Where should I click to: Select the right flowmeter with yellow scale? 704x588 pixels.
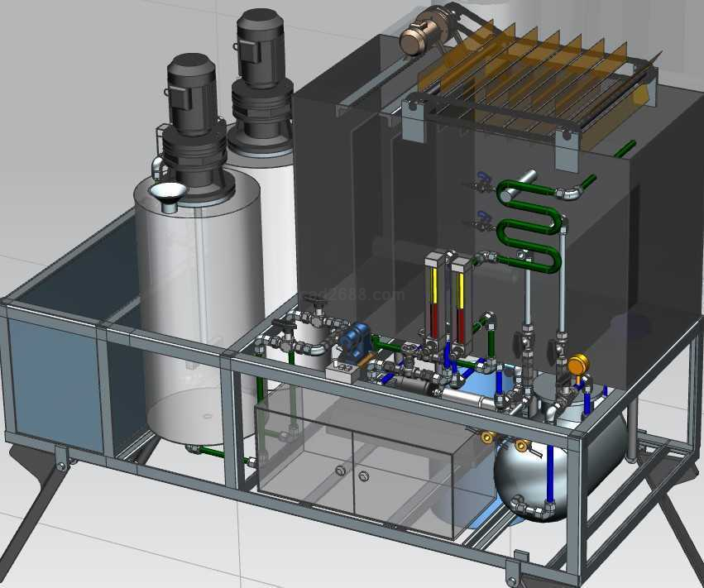click(x=459, y=296)
